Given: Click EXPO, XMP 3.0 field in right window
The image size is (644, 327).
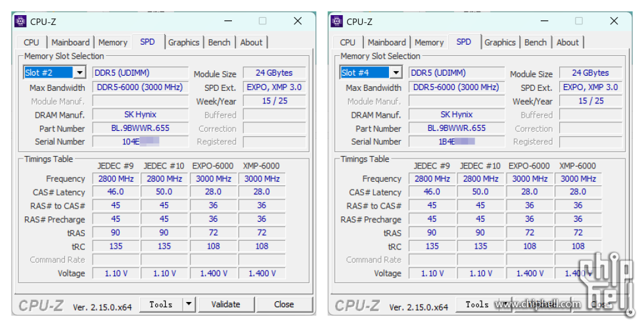Looking at the screenshot, I should pyautogui.click(x=591, y=88).
